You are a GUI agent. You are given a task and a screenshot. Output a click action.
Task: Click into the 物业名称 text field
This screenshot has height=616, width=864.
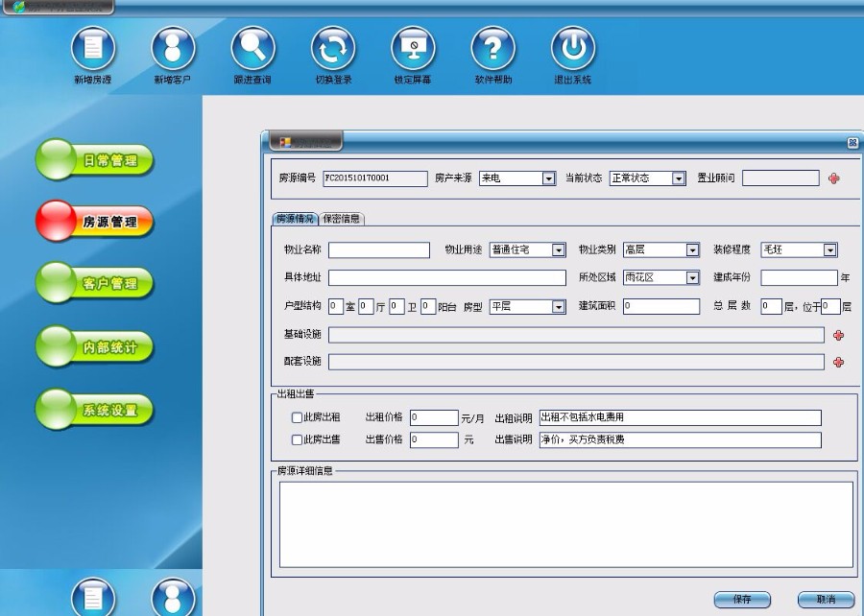[379, 250]
